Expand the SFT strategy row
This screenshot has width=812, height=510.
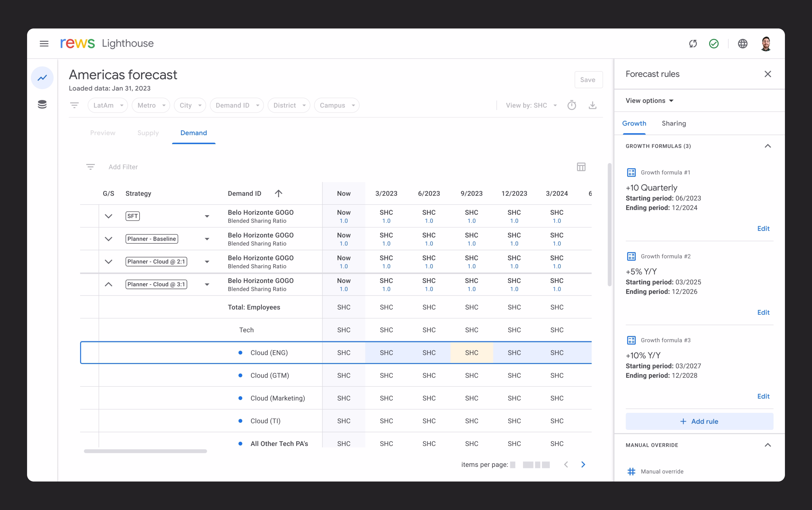coord(109,216)
